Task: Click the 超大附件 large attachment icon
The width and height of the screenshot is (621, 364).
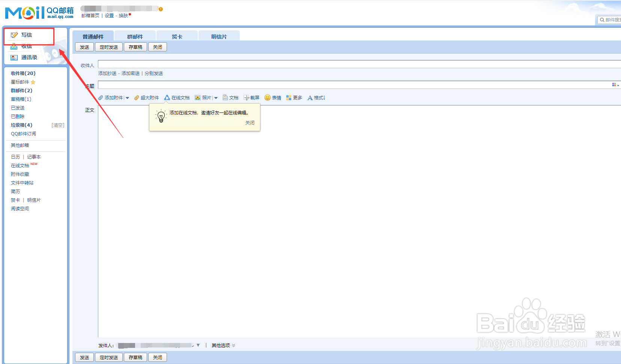Action: click(137, 98)
